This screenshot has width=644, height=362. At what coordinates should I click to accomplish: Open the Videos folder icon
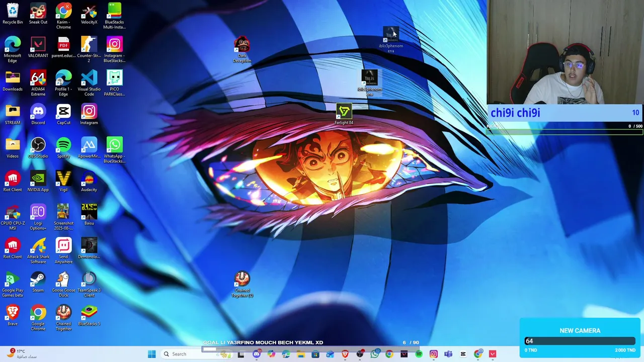click(13, 148)
